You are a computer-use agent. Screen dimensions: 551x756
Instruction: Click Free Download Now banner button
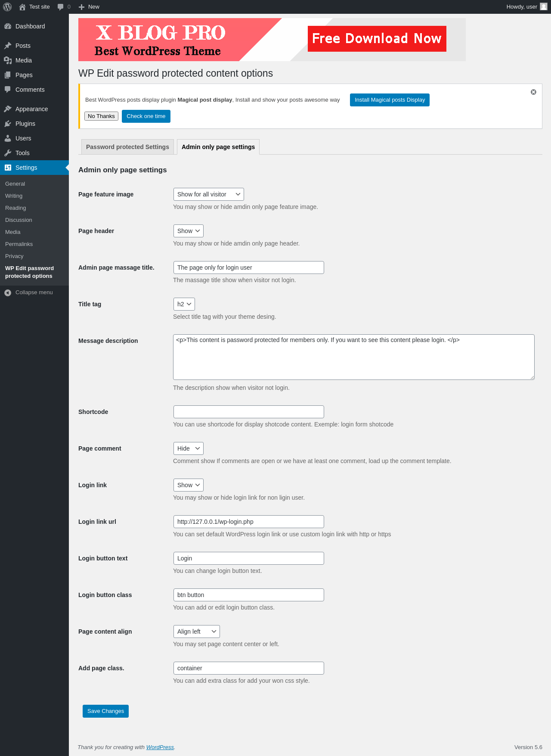[377, 39]
